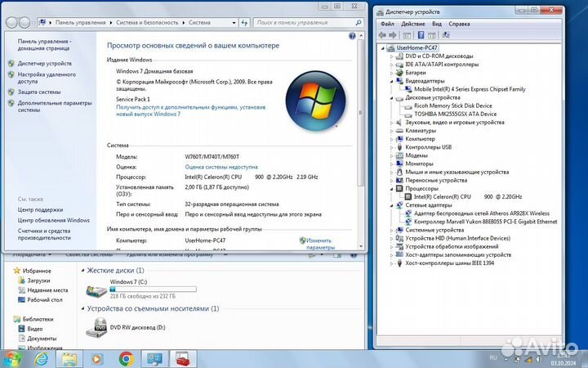Viewport: 588px width, 368px height.
Task: Click get more features new Windows 7 edition link
Action: (x=190, y=110)
